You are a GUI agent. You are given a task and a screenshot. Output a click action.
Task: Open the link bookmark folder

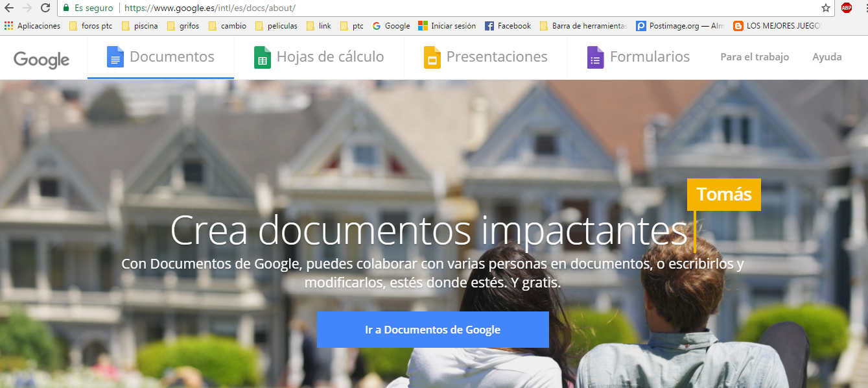click(318, 26)
